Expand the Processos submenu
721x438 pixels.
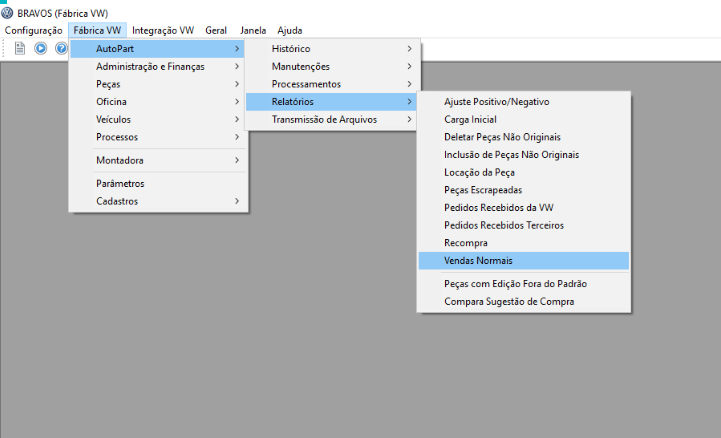[x=158, y=137]
